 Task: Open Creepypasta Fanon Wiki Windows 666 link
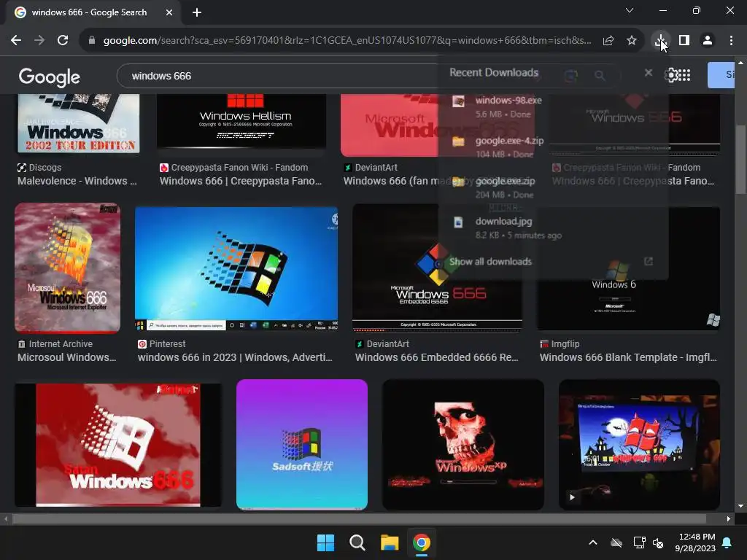(241, 174)
